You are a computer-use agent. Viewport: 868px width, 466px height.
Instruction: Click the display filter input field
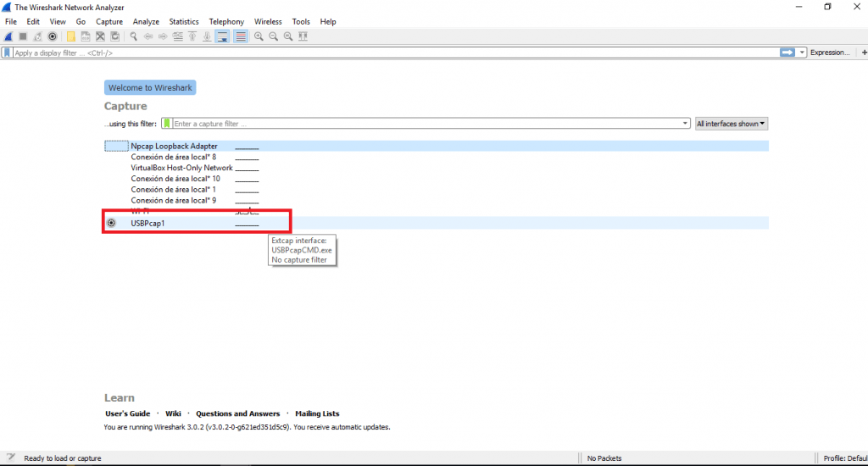click(x=395, y=53)
